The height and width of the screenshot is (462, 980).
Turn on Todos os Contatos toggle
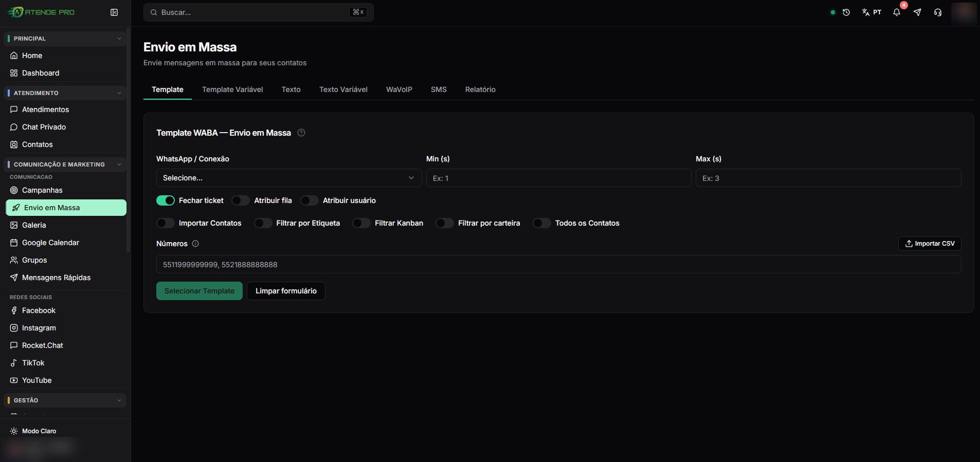[542, 223]
